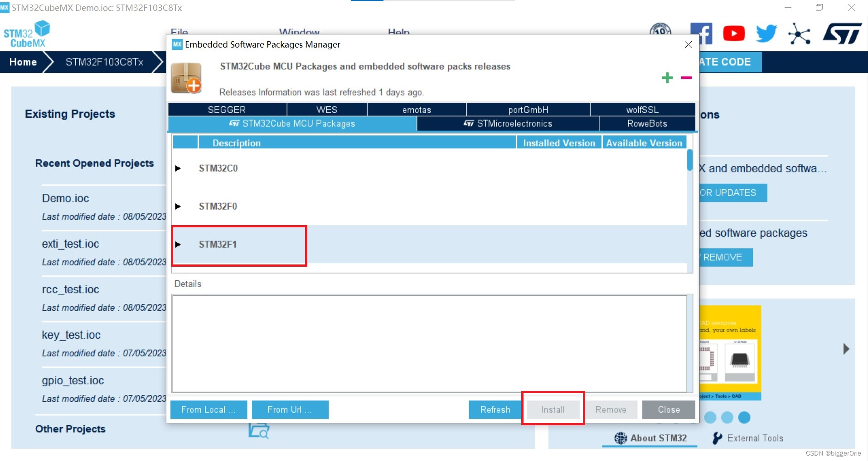868x461 pixels.
Task: Click the Close button in dialog
Action: (669, 409)
